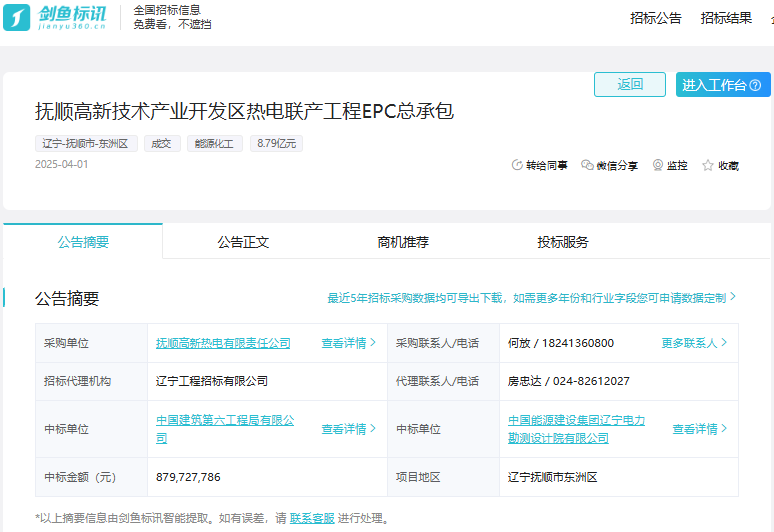The width and height of the screenshot is (774, 532).
Task: Switch to the 公告正文 tab
Action: click(x=243, y=242)
